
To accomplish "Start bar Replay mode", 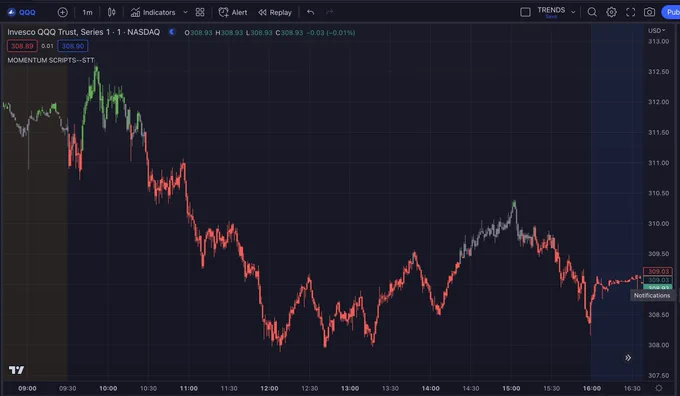I will point(275,12).
